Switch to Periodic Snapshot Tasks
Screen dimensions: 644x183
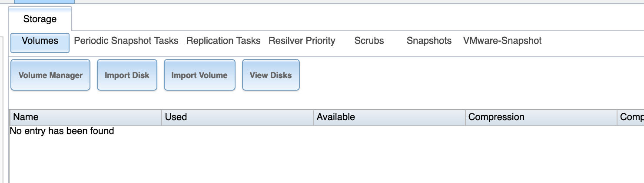(x=126, y=41)
